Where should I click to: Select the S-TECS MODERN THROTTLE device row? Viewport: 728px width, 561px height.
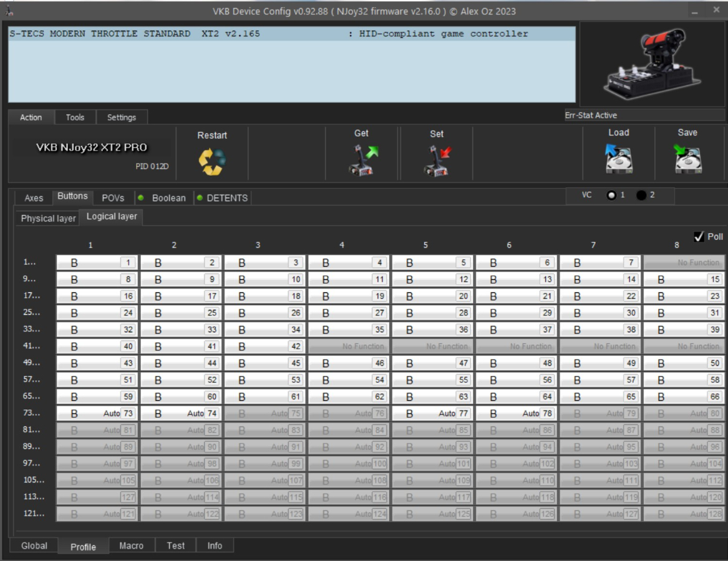coord(291,34)
